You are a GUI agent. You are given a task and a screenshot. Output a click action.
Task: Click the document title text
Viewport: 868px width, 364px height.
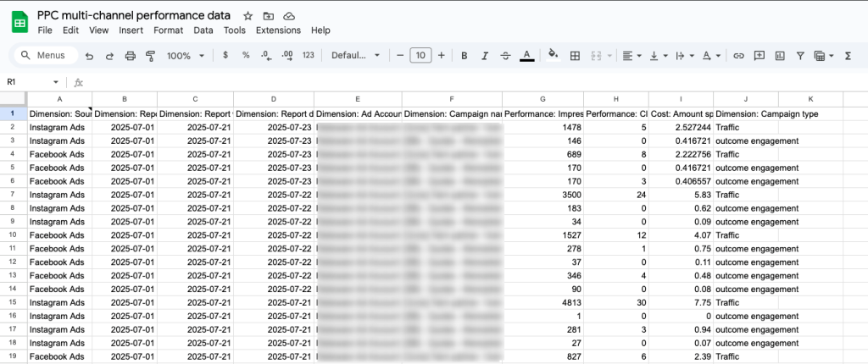(x=134, y=15)
